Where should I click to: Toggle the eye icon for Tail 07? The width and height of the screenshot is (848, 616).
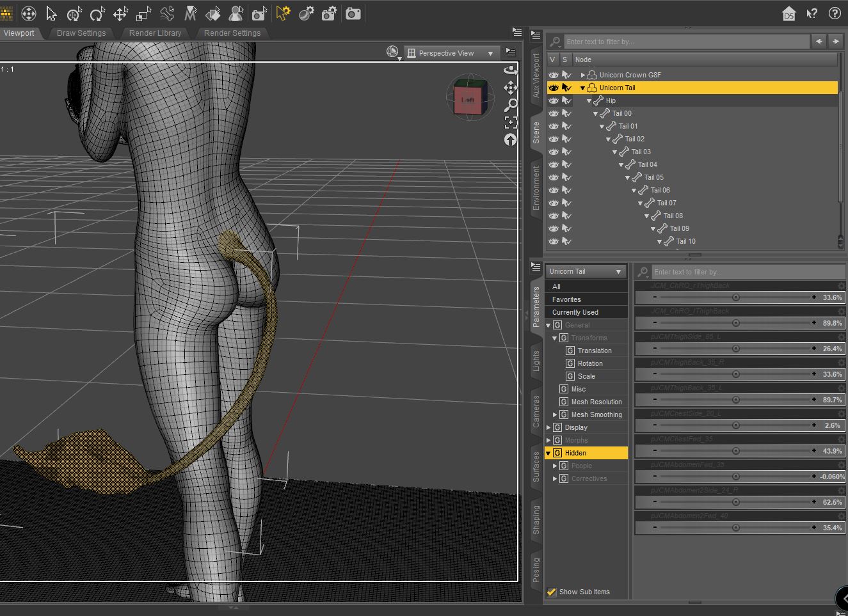tap(554, 203)
